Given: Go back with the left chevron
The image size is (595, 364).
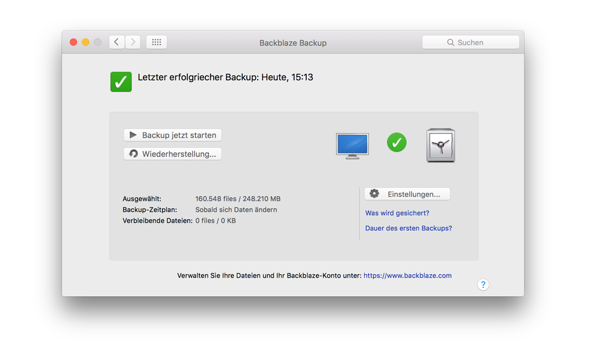Looking at the screenshot, I should 117,42.
